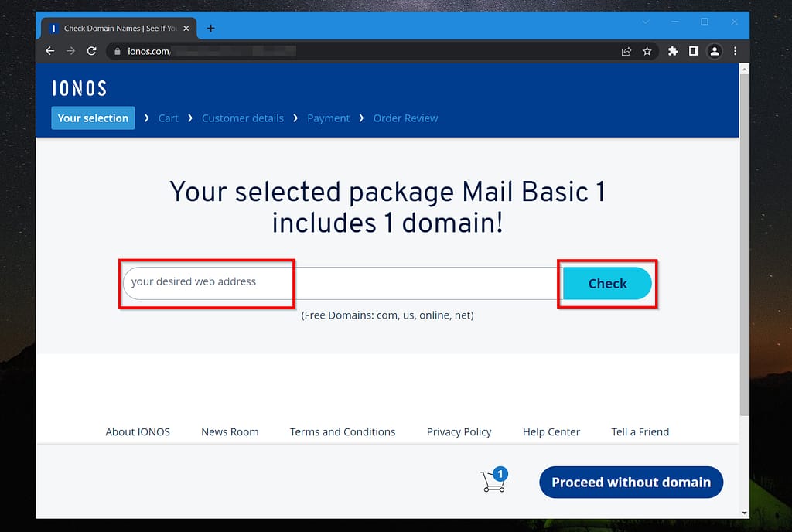This screenshot has height=532, width=792.
Task: Minimize the browser window
Action: pyautogui.click(x=674, y=22)
